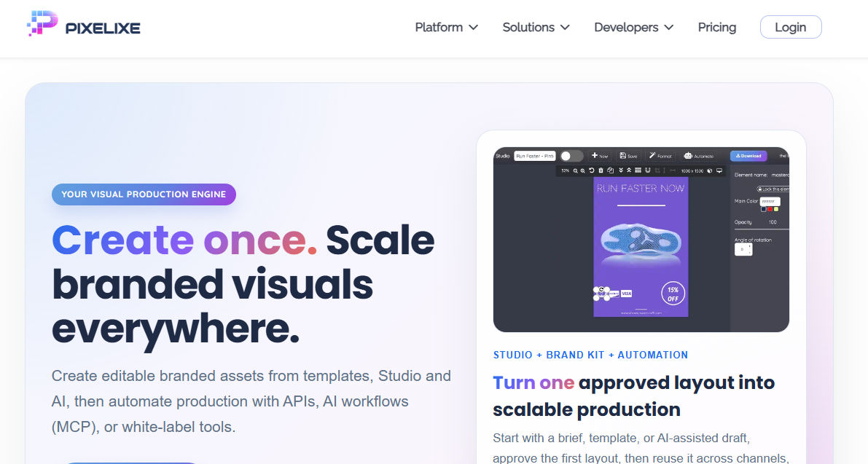The height and width of the screenshot is (464, 868).
Task: Click the globe icon in preview toolbar
Action: pyautogui.click(x=710, y=171)
